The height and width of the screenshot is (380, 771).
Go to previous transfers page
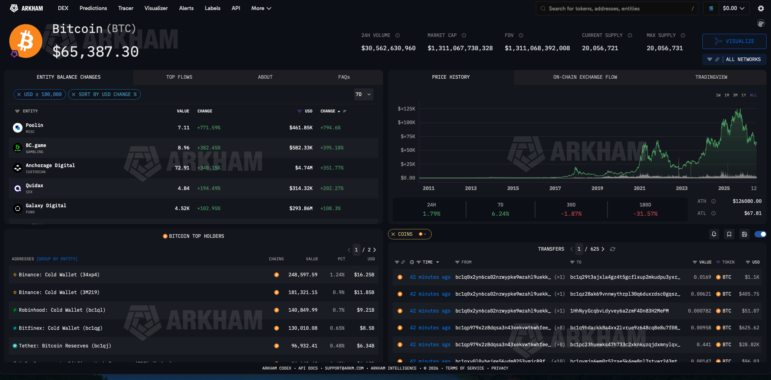pyautogui.click(x=572, y=249)
